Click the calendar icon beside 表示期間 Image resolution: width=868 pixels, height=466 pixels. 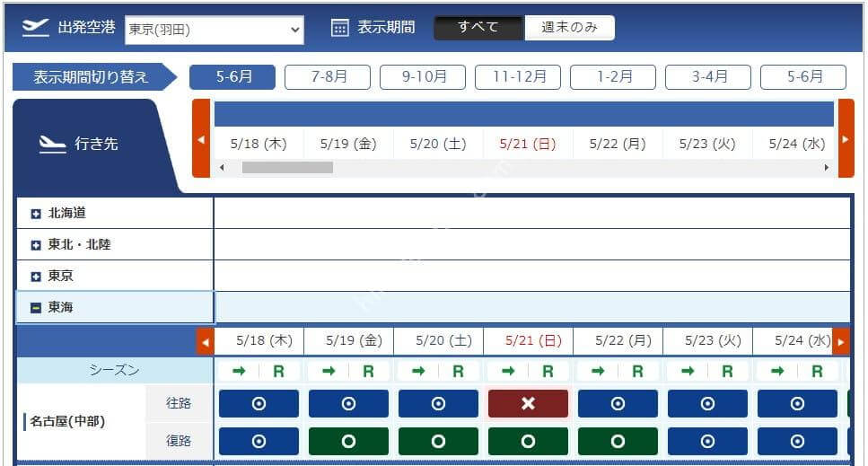click(339, 28)
